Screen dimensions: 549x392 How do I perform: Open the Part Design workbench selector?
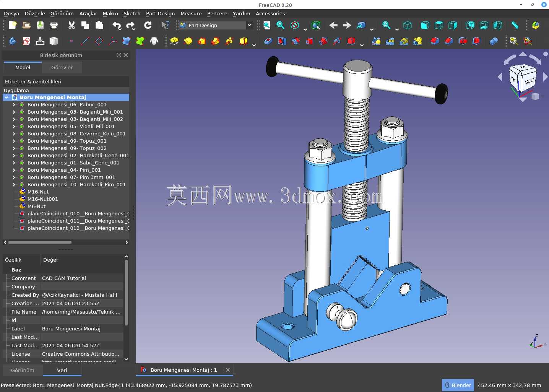click(216, 25)
